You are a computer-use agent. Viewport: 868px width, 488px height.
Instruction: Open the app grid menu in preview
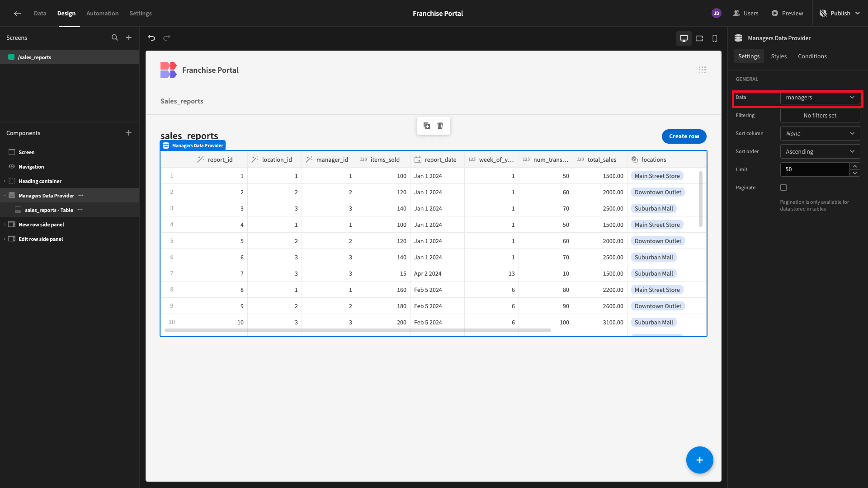(702, 70)
